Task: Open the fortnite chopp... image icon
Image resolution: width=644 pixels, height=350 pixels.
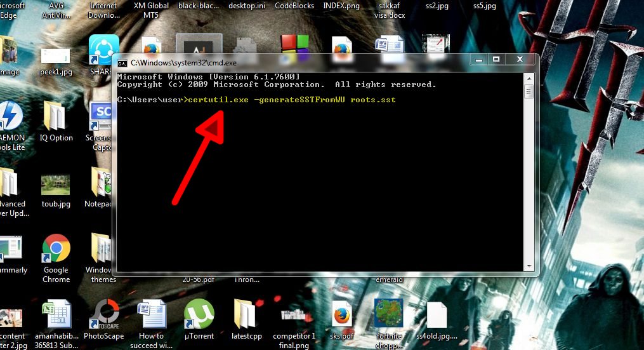Action: pos(388,313)
